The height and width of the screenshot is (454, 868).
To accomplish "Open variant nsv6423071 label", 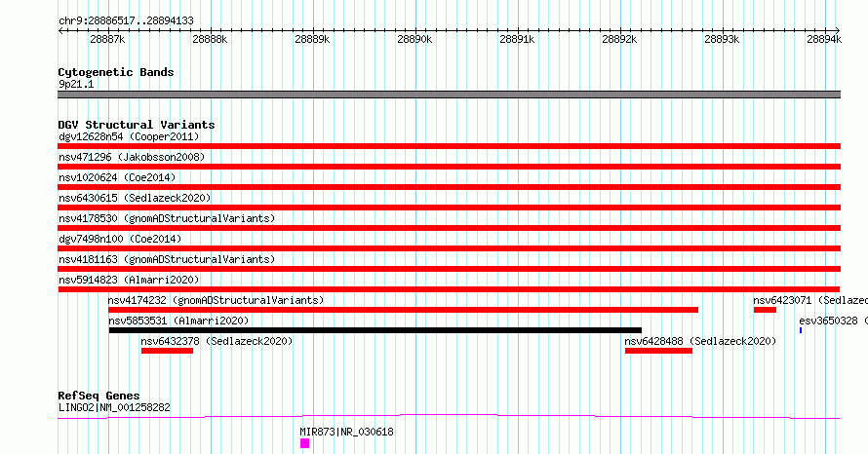I will click(x=810, y=300).
